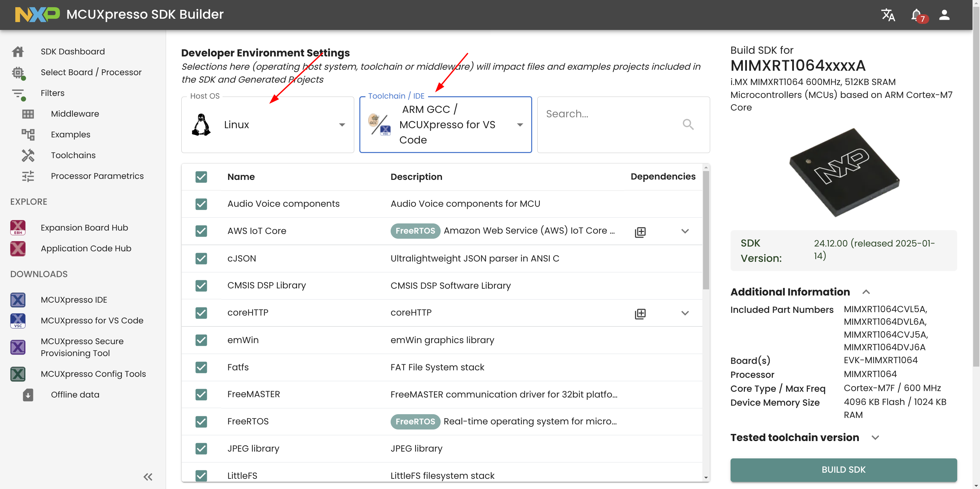
Task: Click the middleware table scrollbar thumb
Action: (706, 230)
